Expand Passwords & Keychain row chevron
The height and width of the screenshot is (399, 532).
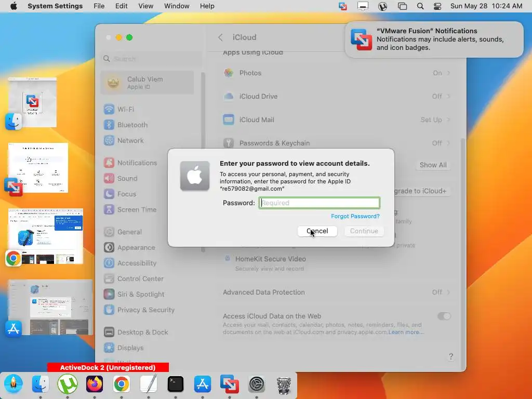pos(448,143)
